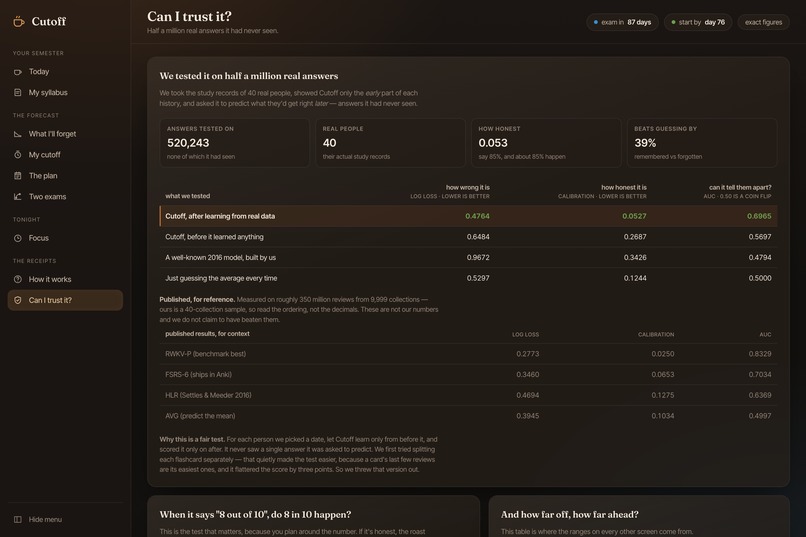Click 'can it tell them apart?' header

(740, 188)
